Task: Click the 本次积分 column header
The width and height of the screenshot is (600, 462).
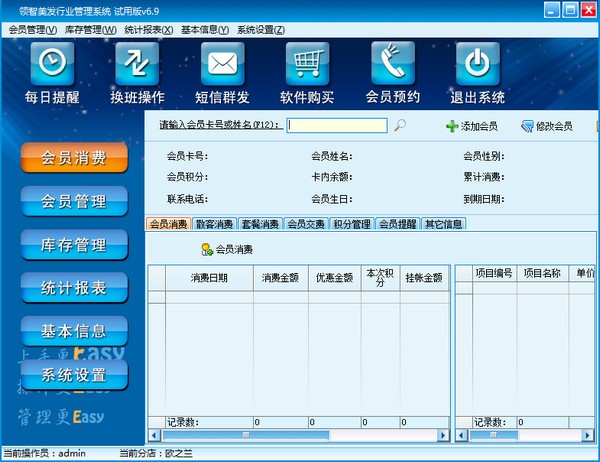Action: (380, 278)
